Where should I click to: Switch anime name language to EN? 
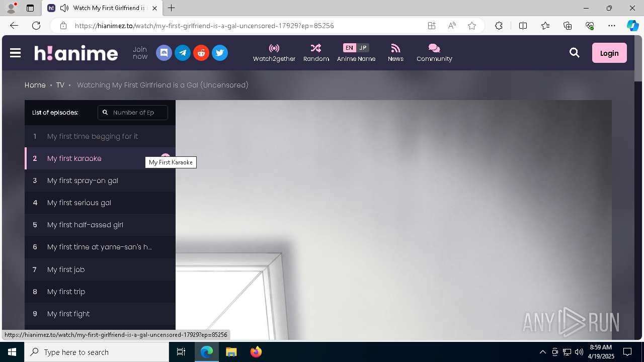(349, 48)
